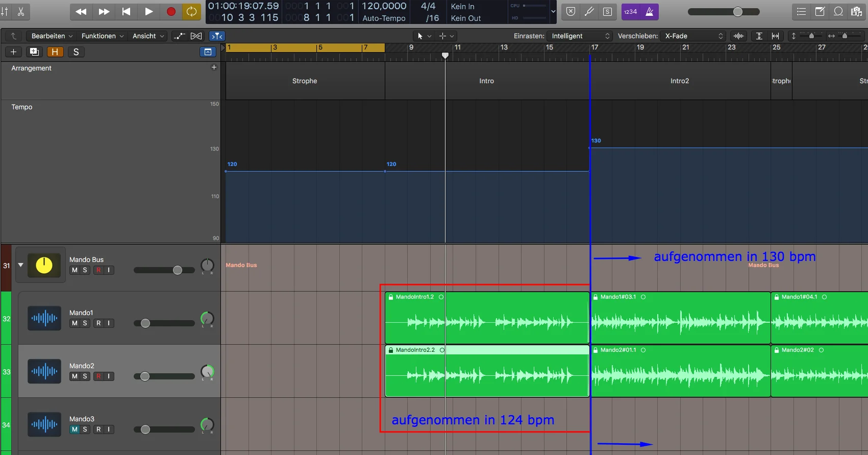Toggle the Hide (H) tracks button

coord(55,52)
